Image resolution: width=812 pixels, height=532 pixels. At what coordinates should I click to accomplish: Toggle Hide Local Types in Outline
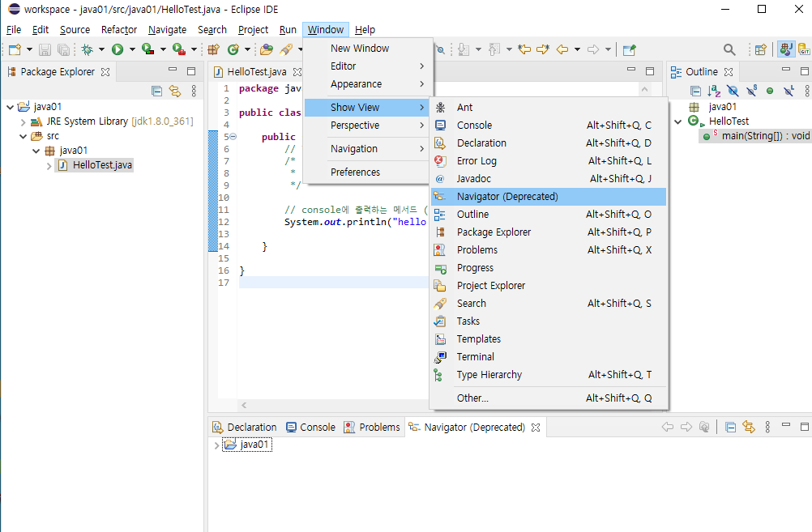coord(788,91)
